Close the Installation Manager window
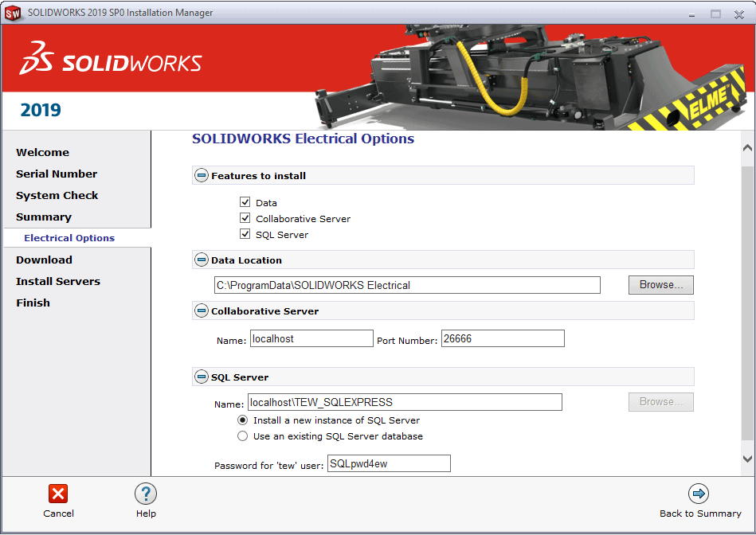The height and width of the screenshot is (535, 756). (739, 14)
